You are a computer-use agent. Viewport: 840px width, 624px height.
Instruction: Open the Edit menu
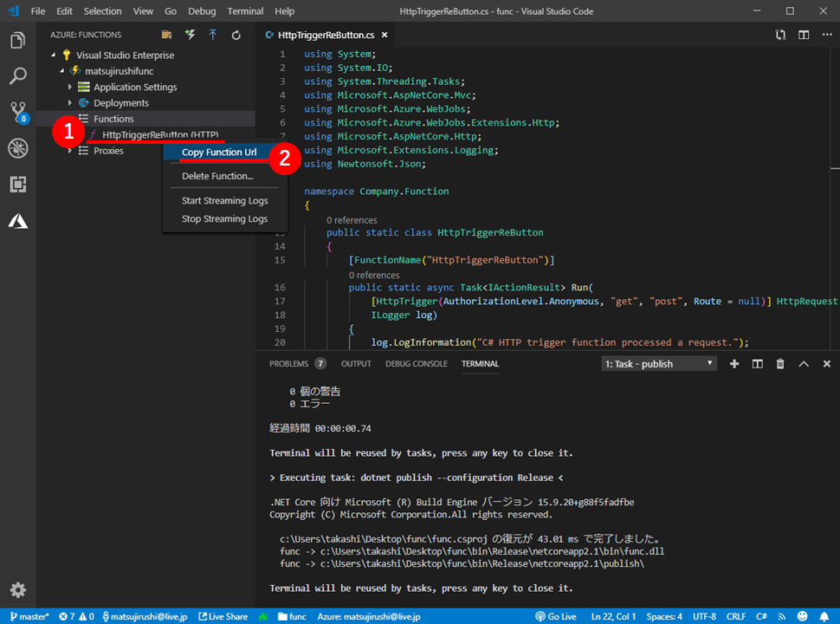point(64,10)
